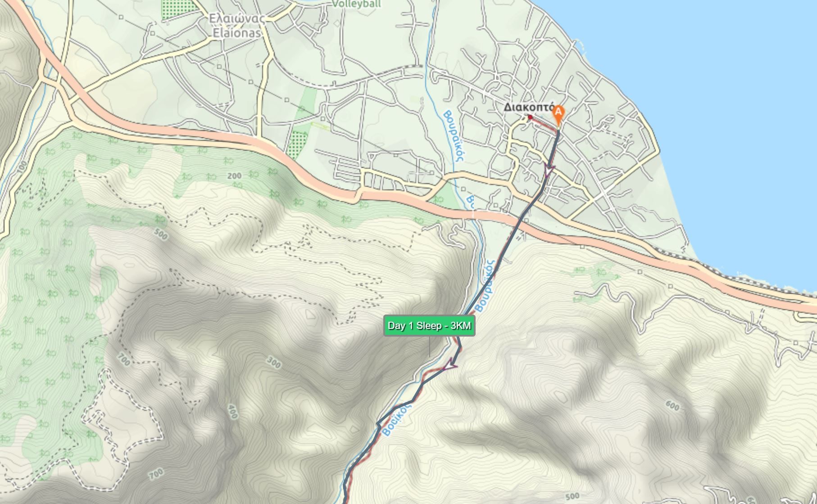
Task: Click the upper Βουραϊκός river label
Action: pos(453,136)
